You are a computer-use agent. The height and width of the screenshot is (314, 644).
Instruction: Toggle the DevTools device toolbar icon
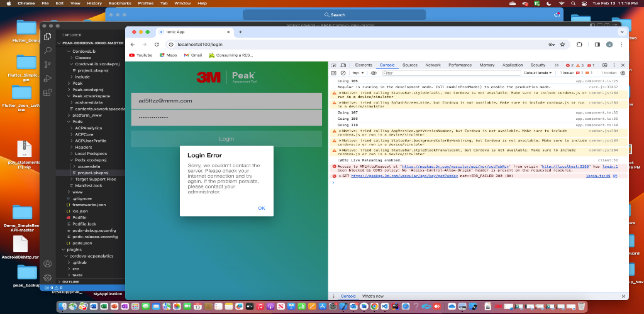pos(343,65)
